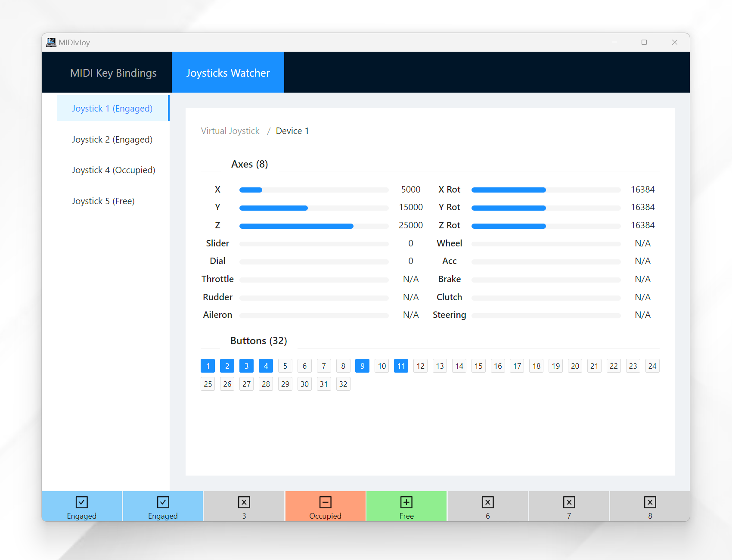Select Joystick 2 (Engaged) in sidebar
Screen dimensions: 732x560
click(112, 140)
